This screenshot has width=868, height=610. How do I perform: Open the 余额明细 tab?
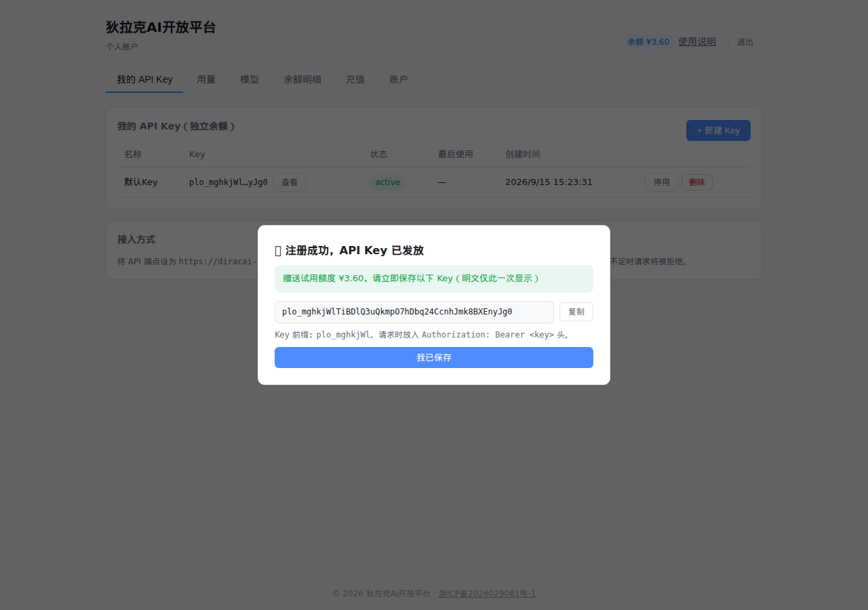pos(302,79)
